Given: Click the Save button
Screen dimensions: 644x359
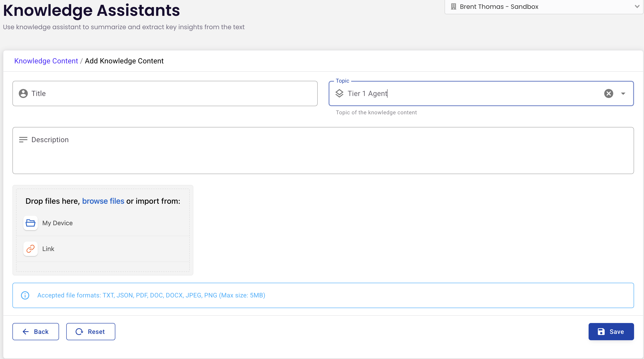Looking at the screenshot, I should click(611, 331).
